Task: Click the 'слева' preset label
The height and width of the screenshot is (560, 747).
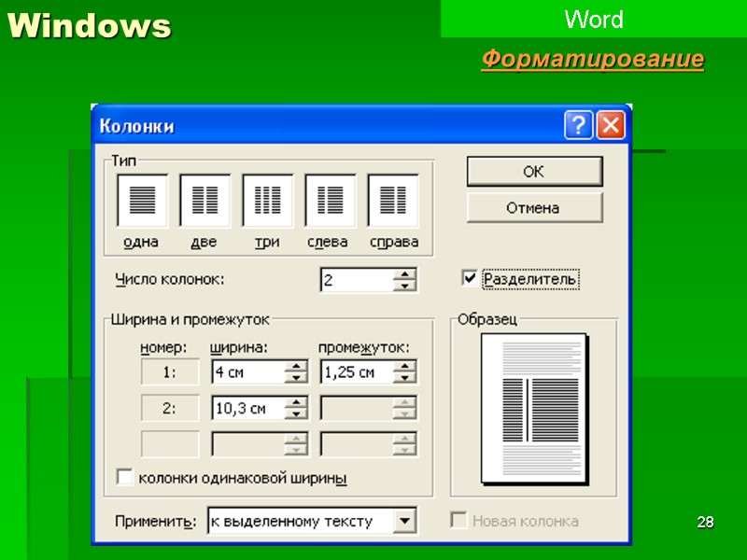Action: pos(328,242)
